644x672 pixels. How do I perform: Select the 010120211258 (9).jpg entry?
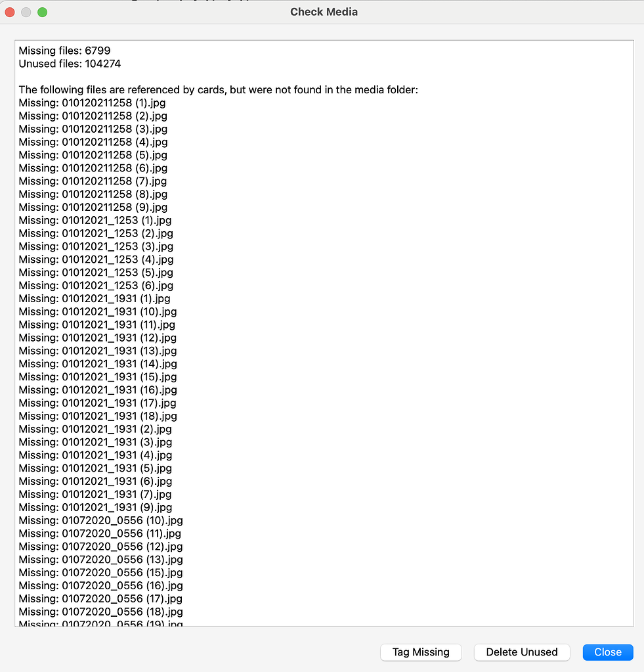tap(93, 208)
